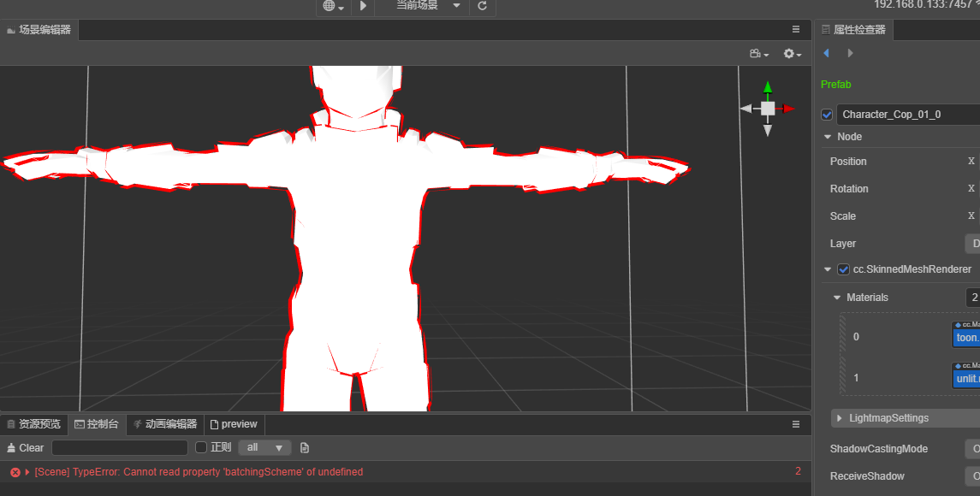Image resolution: width=980 pixels, height=496 pixels.
Task: Click the refresh preview icon
Action: (482, 6)
